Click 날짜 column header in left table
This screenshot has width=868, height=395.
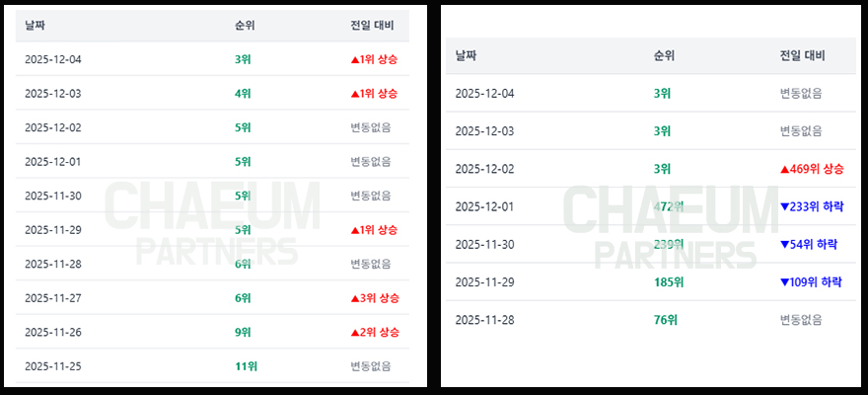pos(36,26)
